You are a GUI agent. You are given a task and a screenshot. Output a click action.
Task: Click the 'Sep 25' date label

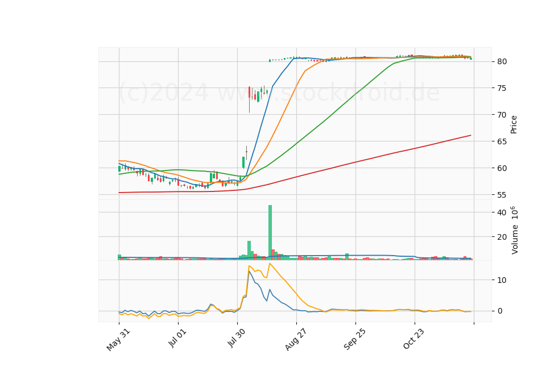click(354, 339)
